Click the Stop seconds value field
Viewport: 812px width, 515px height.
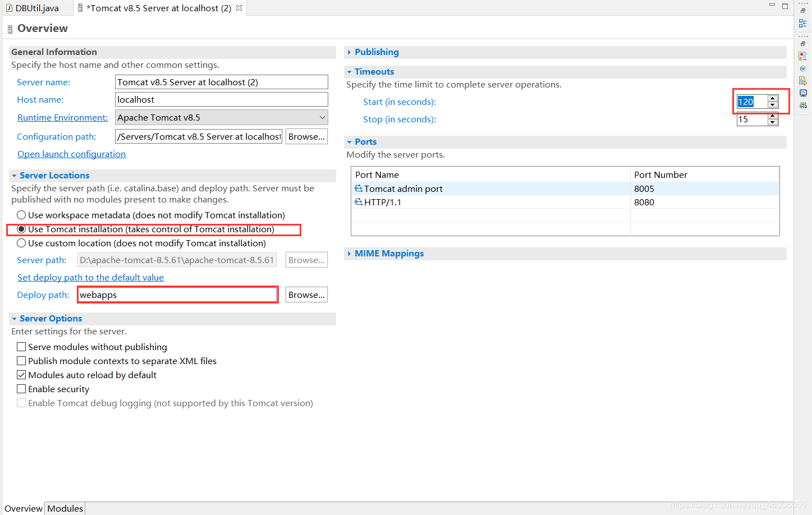pyautogui.click(x=752, y=119)
